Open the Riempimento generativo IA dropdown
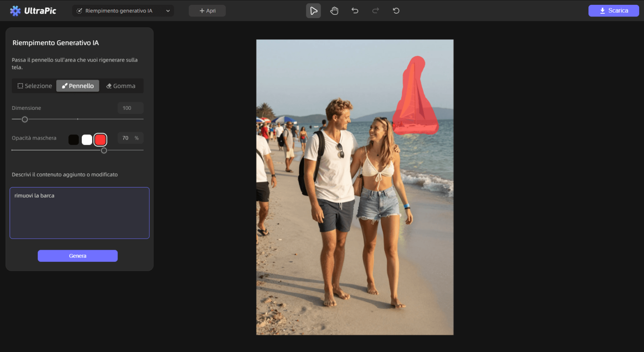 (x=123, y=11)
